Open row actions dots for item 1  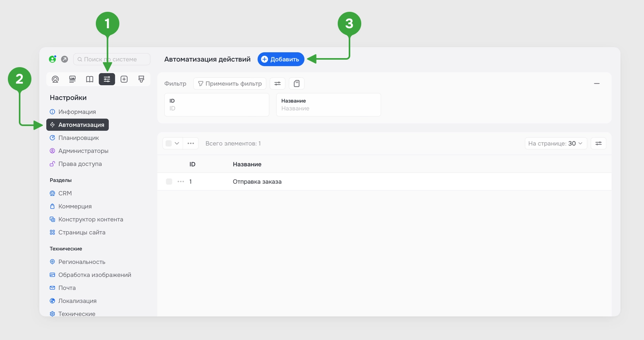pos(181,181)
